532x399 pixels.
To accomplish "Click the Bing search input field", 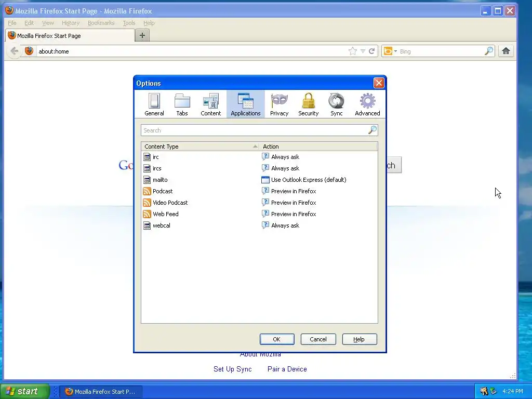I will (x=441, y=51).
